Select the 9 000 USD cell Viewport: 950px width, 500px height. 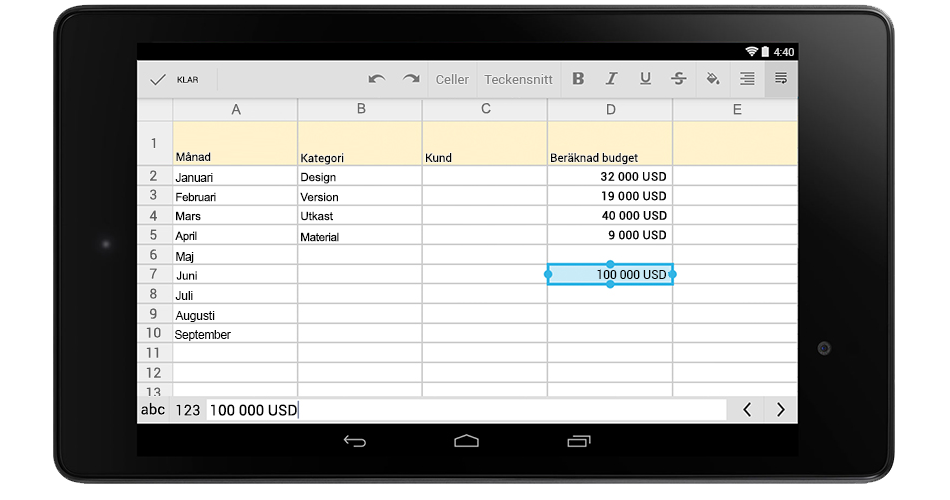click(610, 235)
